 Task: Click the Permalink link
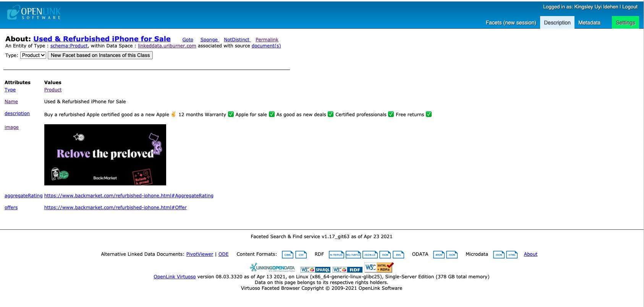pos(267,40)
